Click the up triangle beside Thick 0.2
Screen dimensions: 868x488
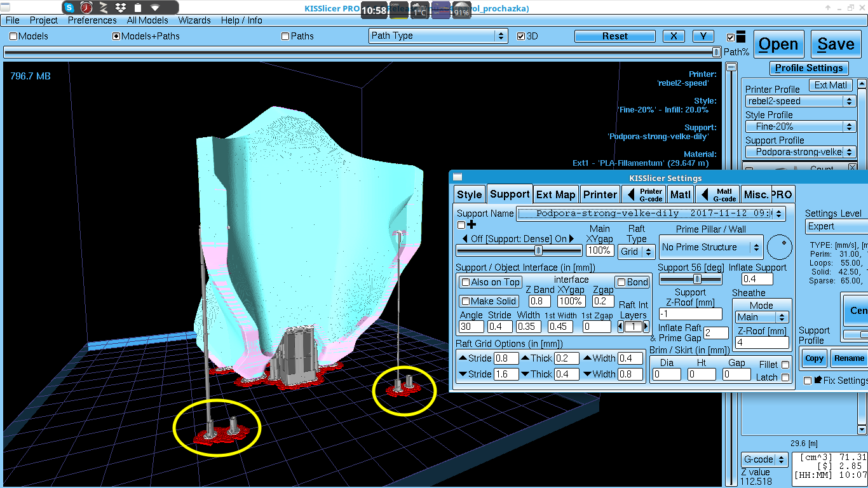point(525,358)
